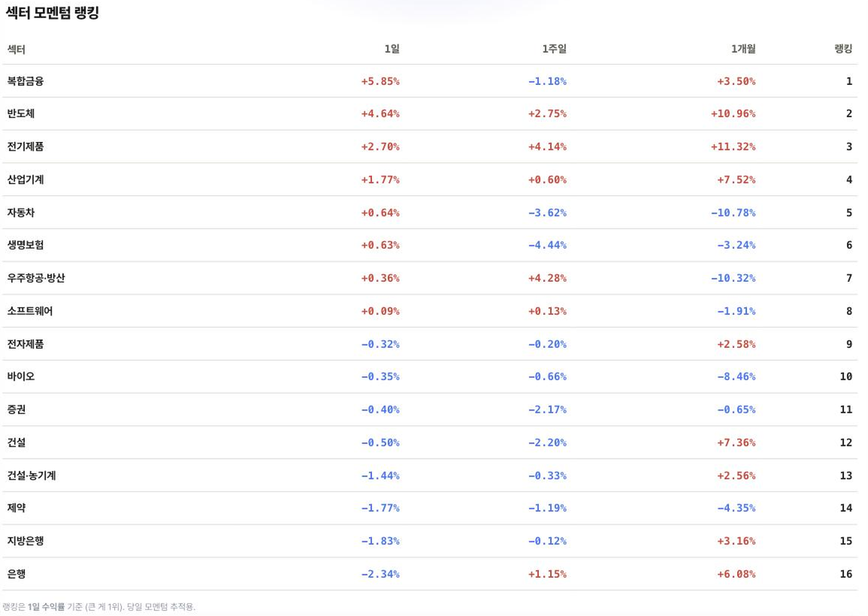
Task: Click the +4.28% weekly value
Action: (547, 278)
